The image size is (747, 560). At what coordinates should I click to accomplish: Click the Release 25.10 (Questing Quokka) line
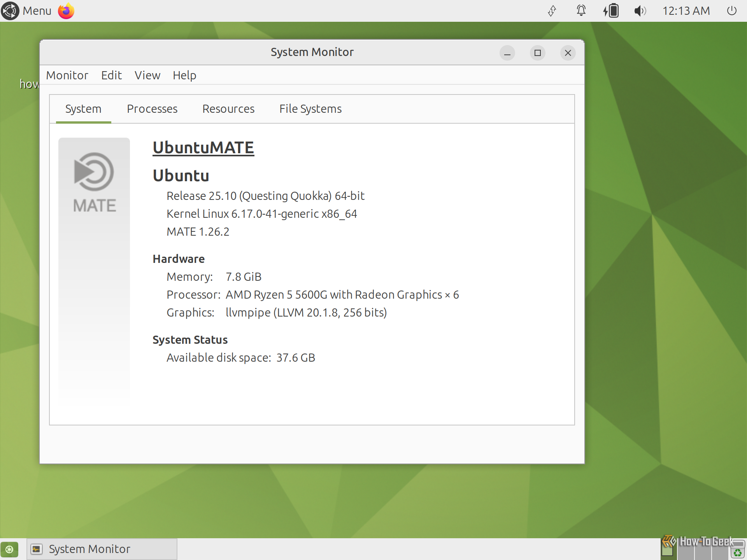[265, 196]
